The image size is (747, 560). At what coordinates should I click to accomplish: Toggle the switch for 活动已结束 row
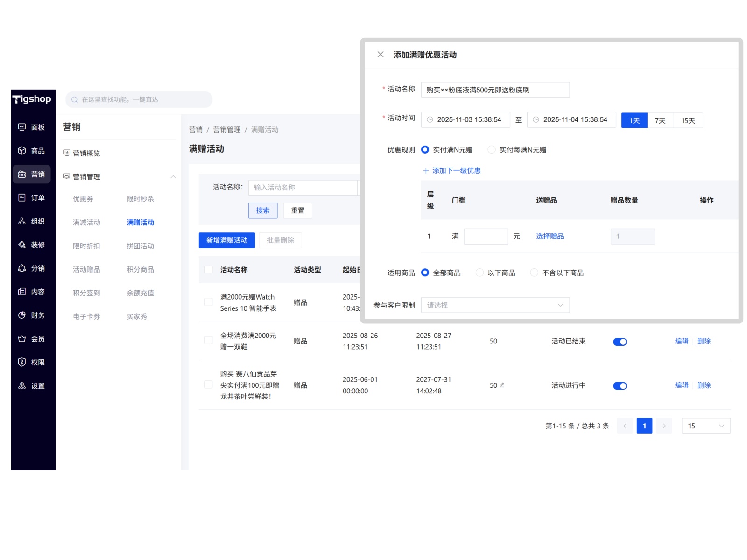(x=620, y=342)
